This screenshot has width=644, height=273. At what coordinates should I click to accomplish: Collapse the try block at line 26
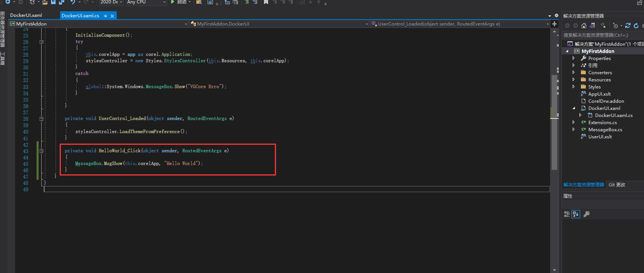pos(41,42)
